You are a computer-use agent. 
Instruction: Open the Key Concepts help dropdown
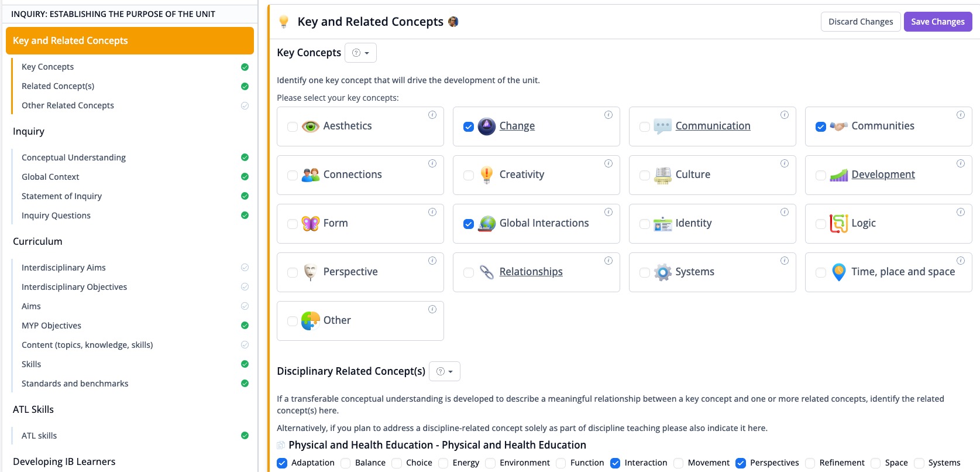click(360, 53)
